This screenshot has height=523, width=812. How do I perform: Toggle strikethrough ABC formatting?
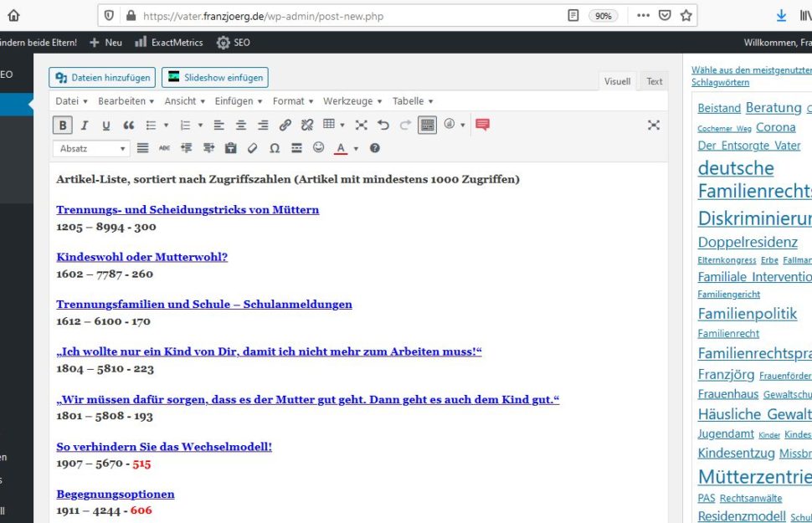coord(165,149)
